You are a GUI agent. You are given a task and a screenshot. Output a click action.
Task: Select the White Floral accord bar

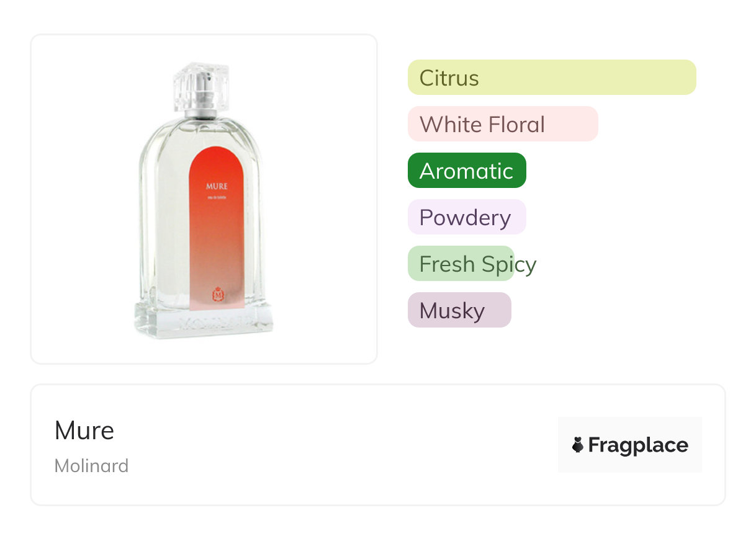click(x=502, y=124)
